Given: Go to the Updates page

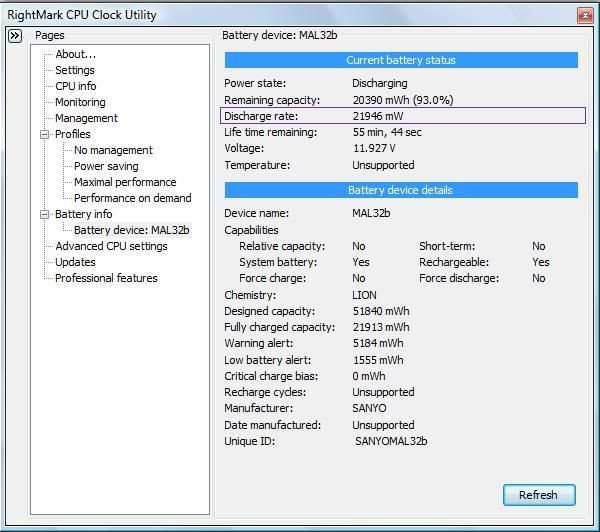Looking at the screenshot, I should 75,262.
